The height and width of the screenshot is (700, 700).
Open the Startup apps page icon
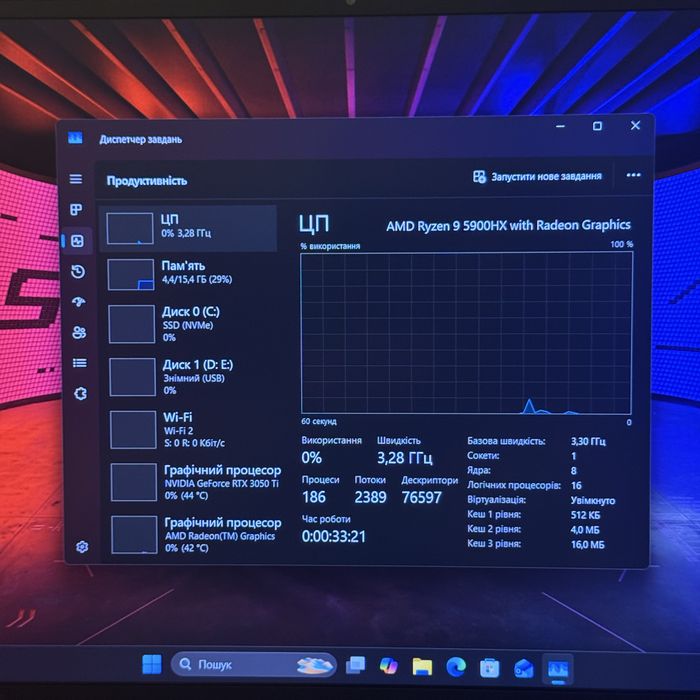[79, 302]
